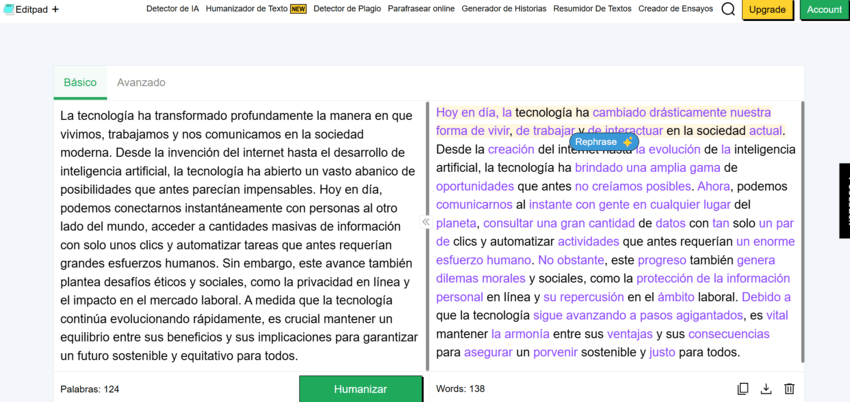The width and height of the screenshot is (850, 402).
Task: Click the plus icon beside Editpad
Action: (55, 9)
